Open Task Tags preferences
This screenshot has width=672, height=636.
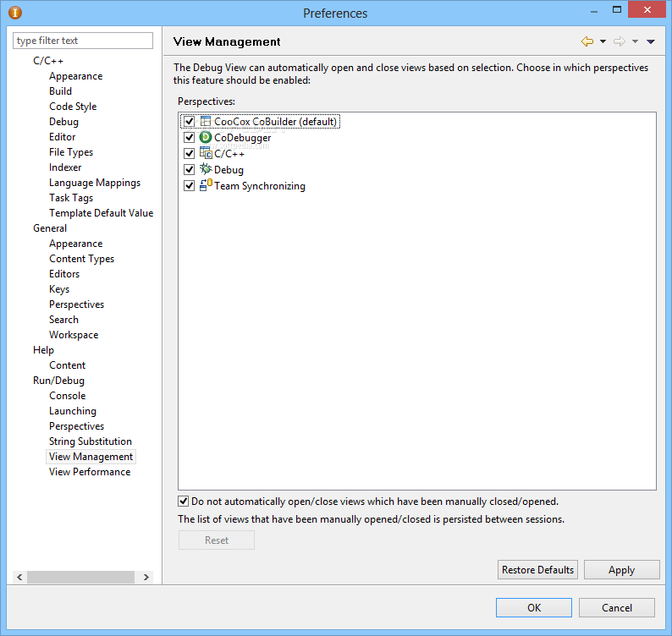coord(71,198)
